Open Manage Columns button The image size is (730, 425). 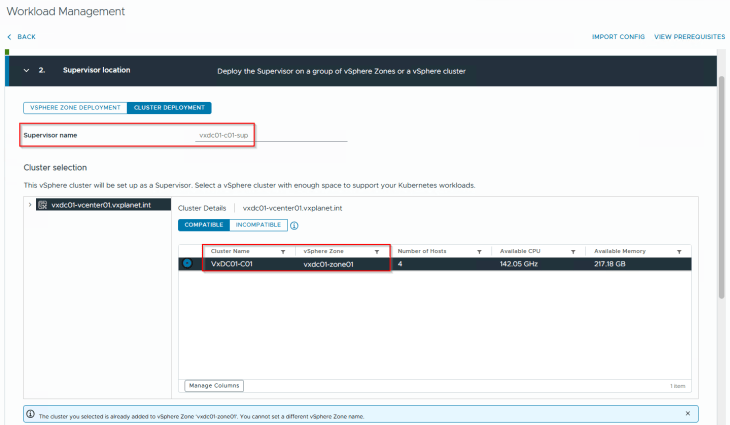point(214,385)
